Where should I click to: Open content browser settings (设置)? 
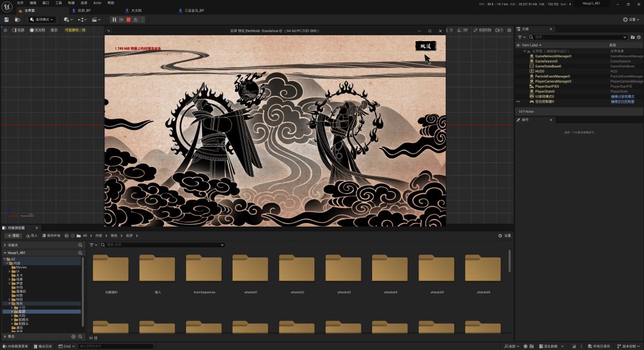[x=504, y=236]
